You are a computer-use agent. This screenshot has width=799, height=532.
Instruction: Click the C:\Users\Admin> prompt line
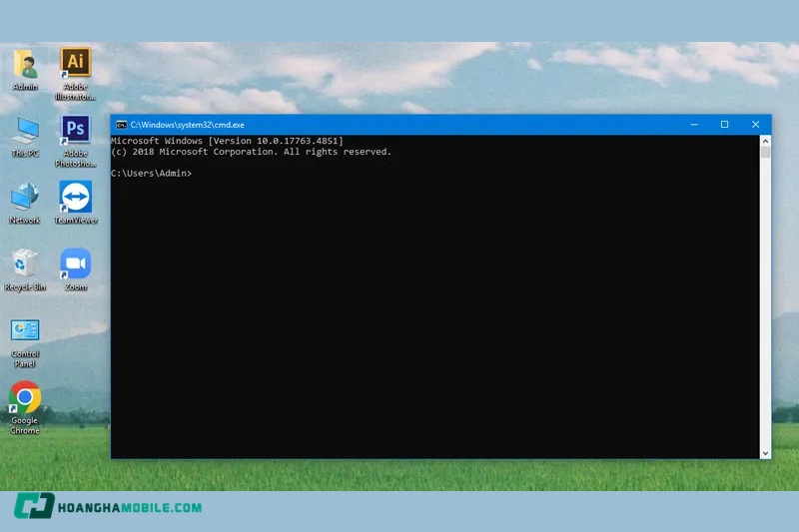click(151, 174)
